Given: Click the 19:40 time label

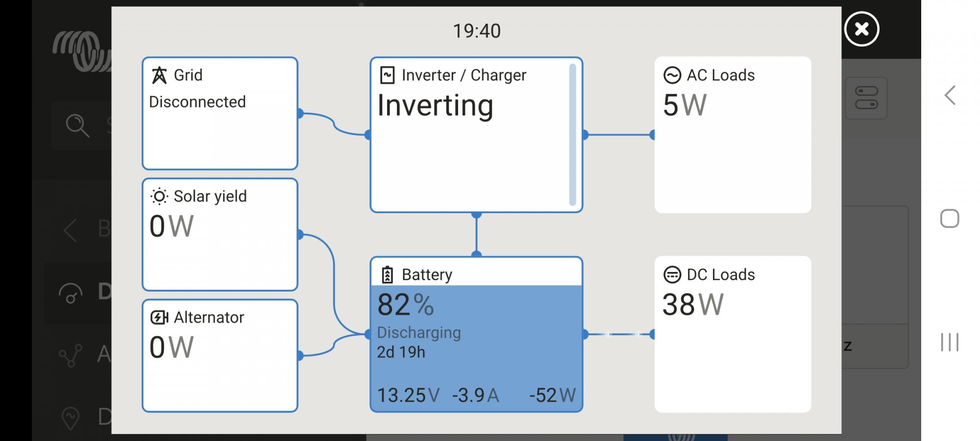Looking at the screenshot, I should (x=477, y=31).
